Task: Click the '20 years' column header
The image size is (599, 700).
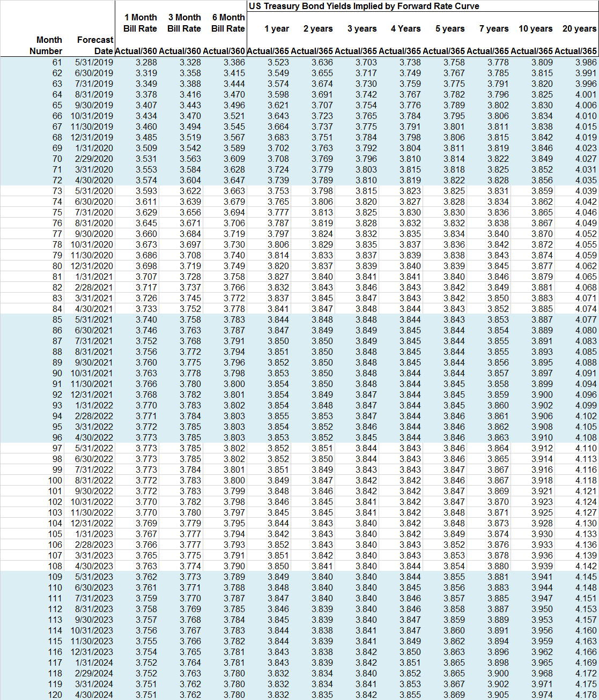Action: pos(579,29)
